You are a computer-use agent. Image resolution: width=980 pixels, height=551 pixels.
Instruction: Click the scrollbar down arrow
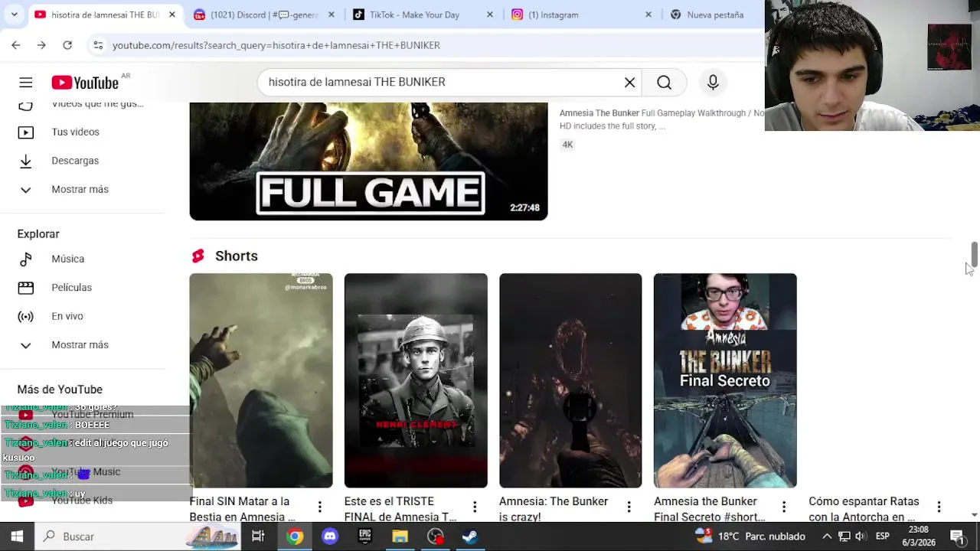tap(974, 516)
